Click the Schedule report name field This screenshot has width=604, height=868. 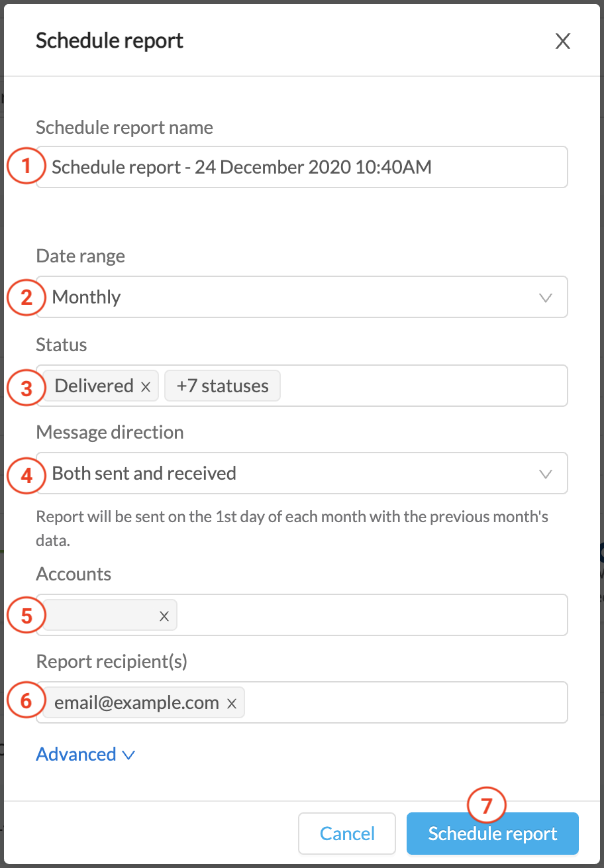302,167
